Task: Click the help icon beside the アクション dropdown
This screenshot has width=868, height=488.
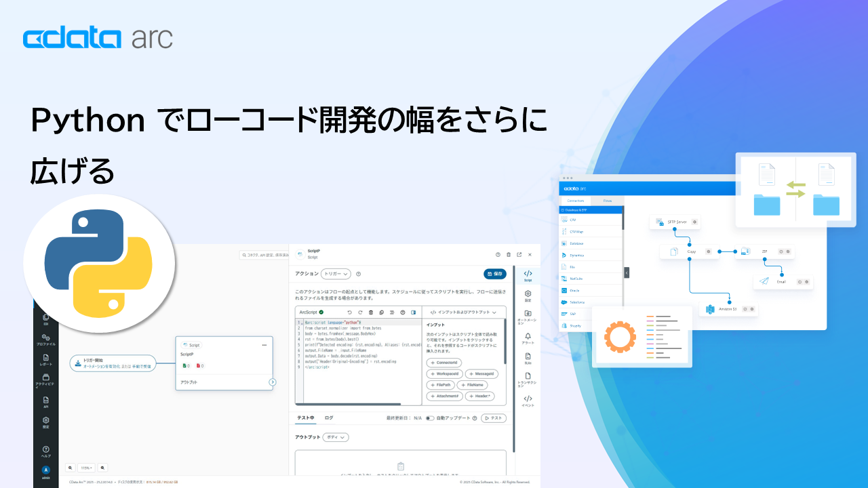Action: coord(358,274)
